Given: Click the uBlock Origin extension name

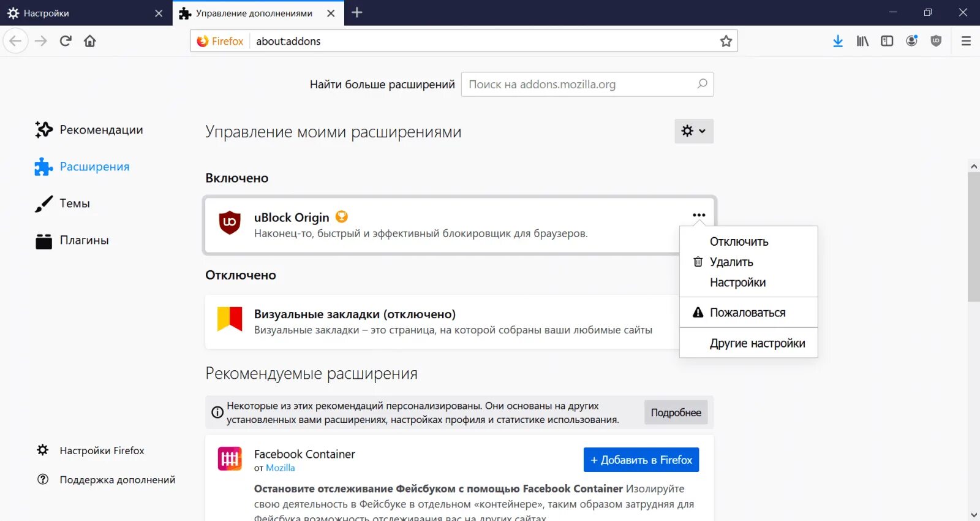Looking at the screenshot, I should tap(292, 217).
